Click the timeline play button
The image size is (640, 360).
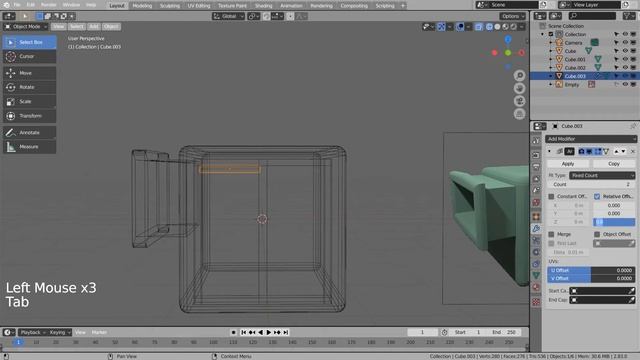(269, 332)
